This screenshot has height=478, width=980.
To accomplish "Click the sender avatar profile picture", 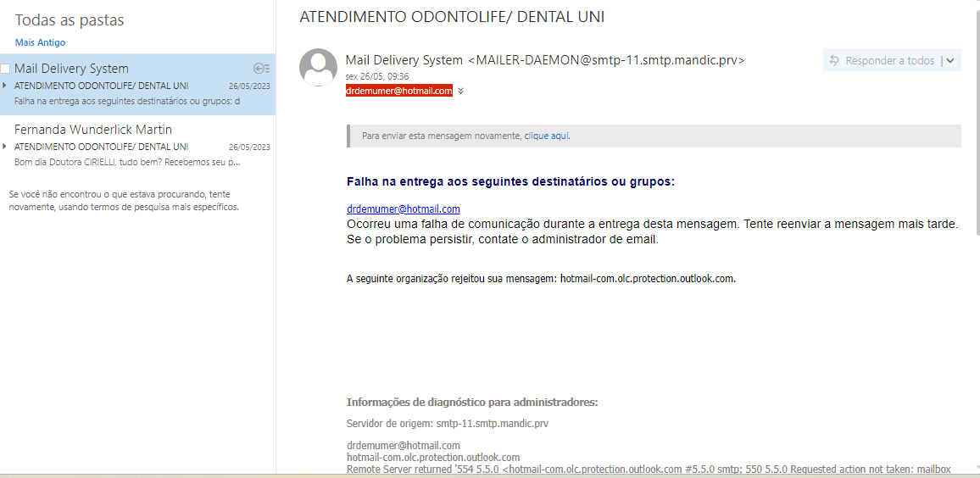I will point(319,68).
